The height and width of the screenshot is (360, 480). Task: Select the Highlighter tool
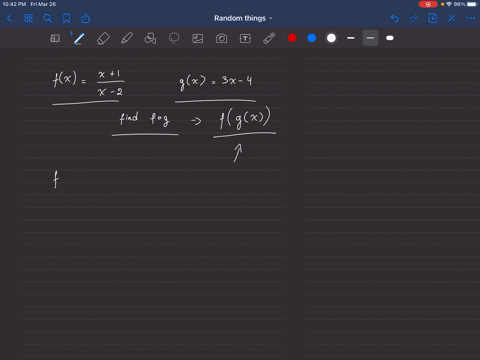(127, 38)
